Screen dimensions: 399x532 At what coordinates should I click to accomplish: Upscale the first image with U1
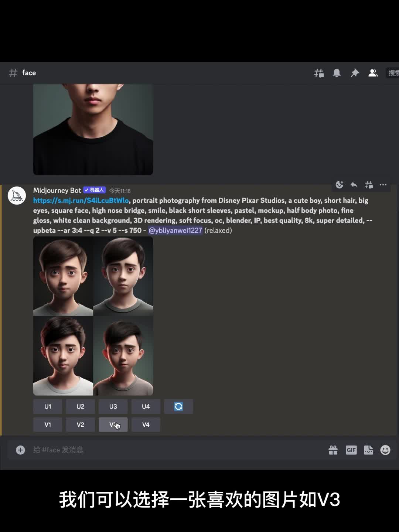pyautogui.click(x=48, y=406)
